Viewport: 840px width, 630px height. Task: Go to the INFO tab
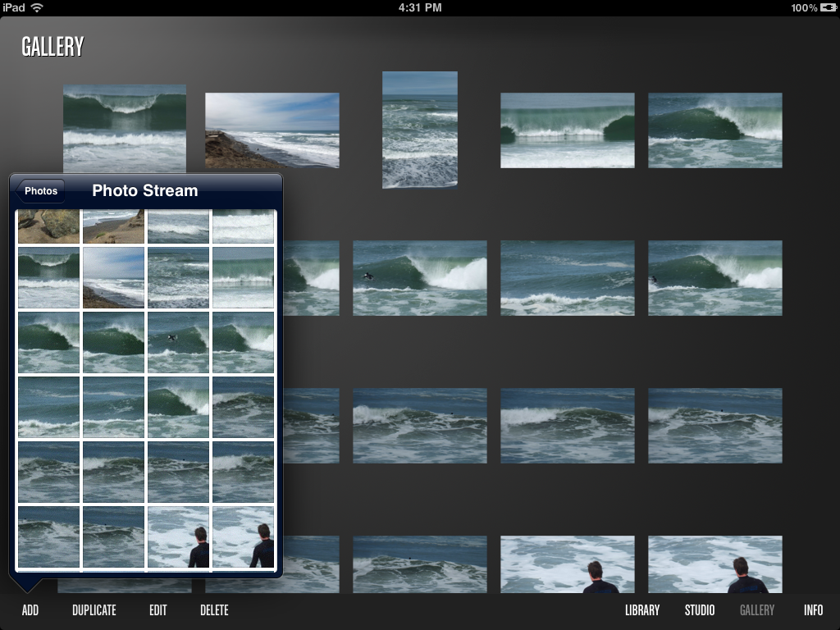814,610
